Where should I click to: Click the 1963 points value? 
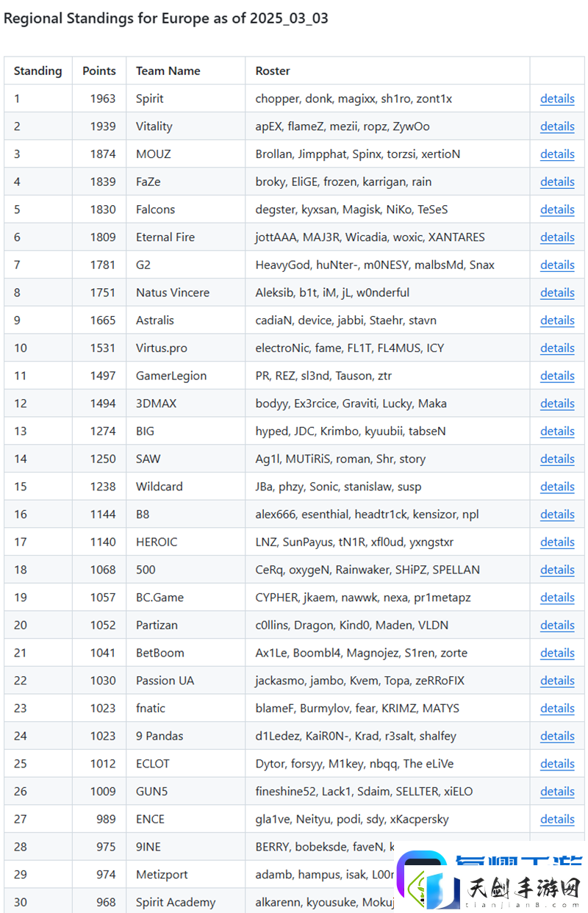pos(103,99)
